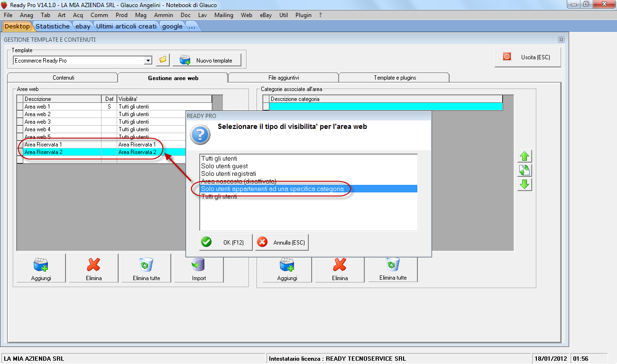The image size is (617, 364).
Task: Move the category down with the green down arrow
Action: pos(525,184)
